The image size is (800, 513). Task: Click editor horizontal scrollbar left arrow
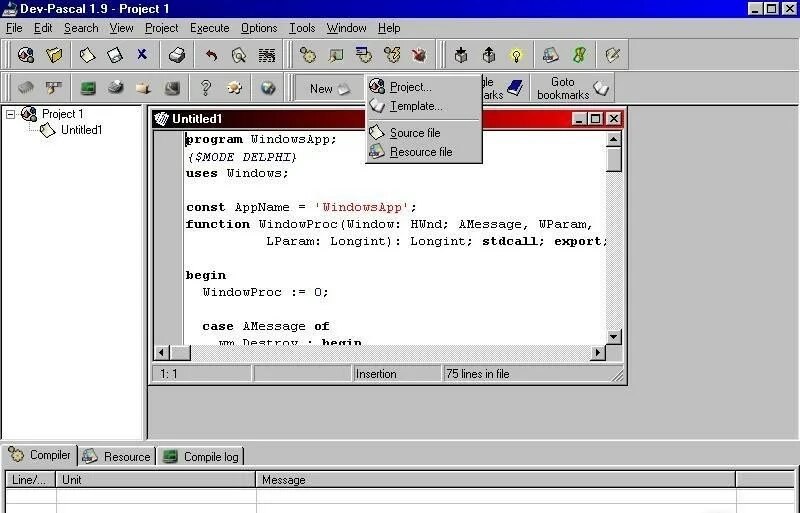pyautogui.click(x=162, y=352)
